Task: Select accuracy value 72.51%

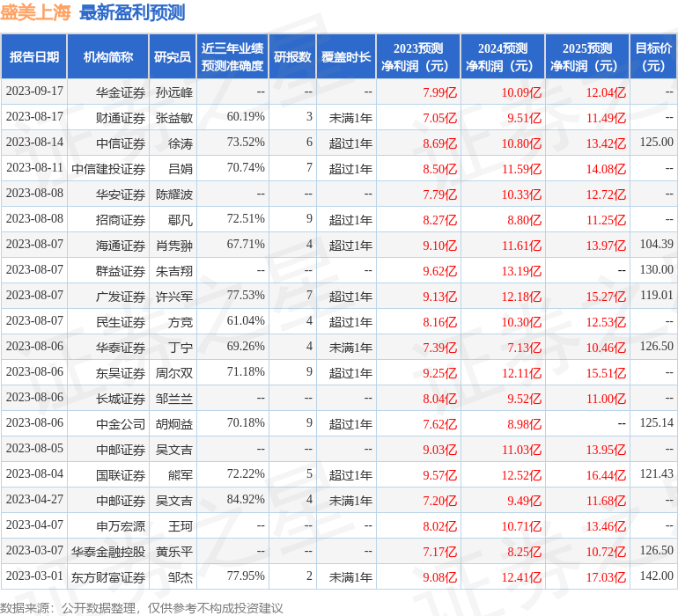Action: [x=246, y=219]
